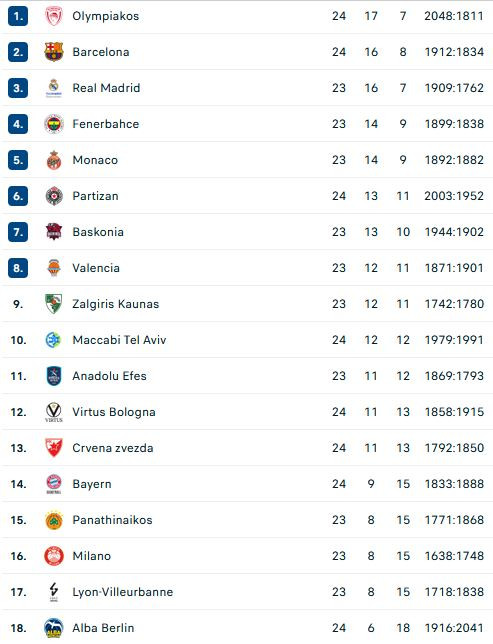Open the Anadolu Efes team link

109,376
